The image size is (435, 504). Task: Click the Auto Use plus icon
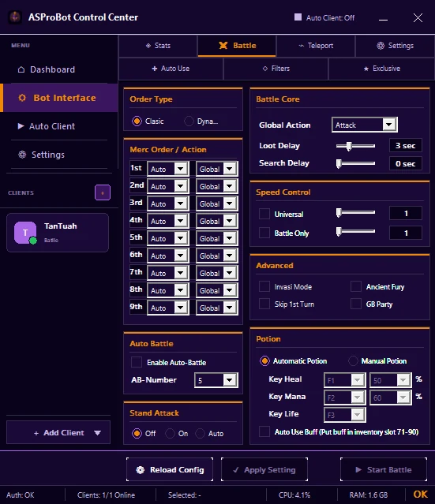pos(155,69)
